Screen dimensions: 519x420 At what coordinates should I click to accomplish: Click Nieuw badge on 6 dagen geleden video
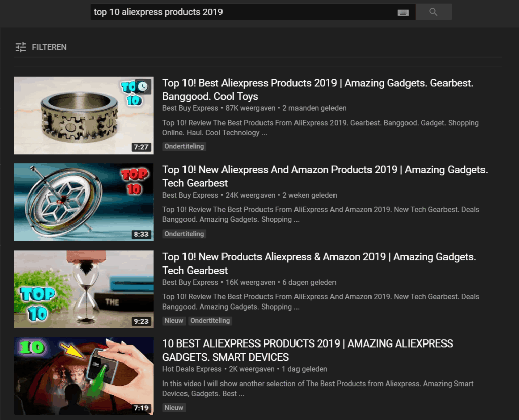point(174,321)
